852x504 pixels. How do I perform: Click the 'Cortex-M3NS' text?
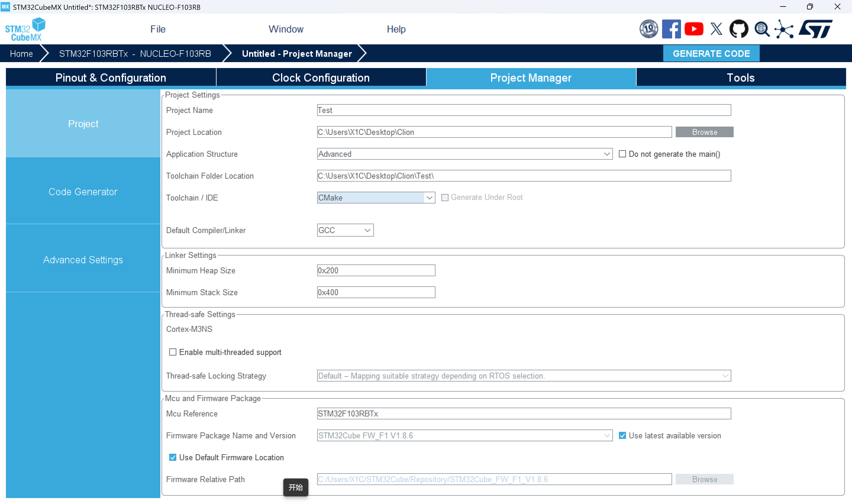[x=189, y=329]
